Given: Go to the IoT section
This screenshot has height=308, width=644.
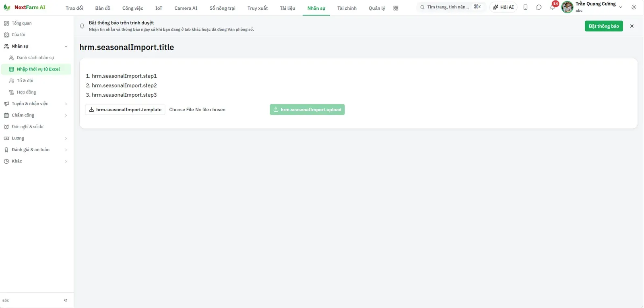Looking at the screenshot, I should pos(159,8).
